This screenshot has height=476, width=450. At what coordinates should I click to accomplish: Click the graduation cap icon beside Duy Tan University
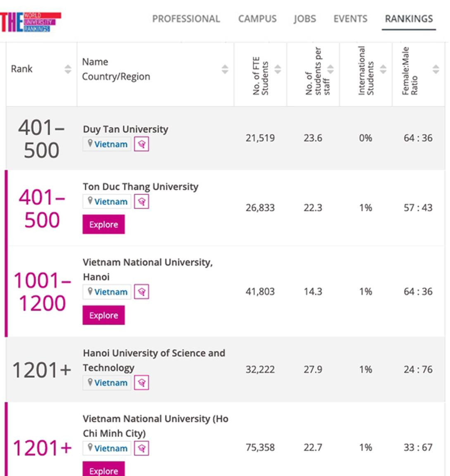140,144
